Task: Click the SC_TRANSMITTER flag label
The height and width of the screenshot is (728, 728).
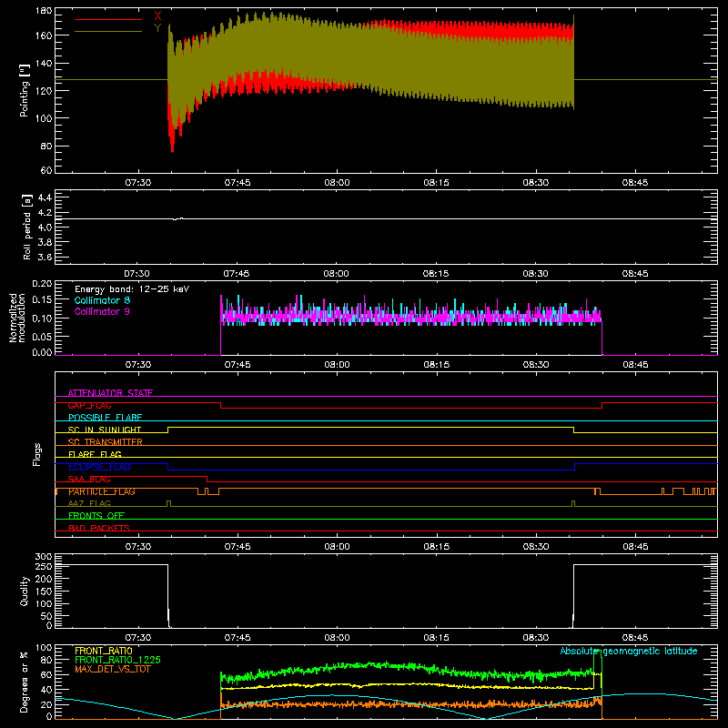Action: pos(106,442)
